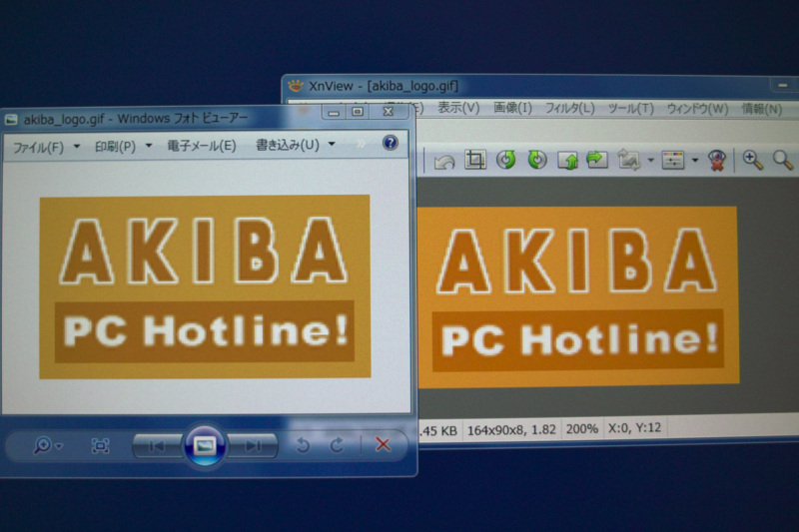Start slide show in Photo Viewer
Viewport: 799px width, 532px height.
205,446
